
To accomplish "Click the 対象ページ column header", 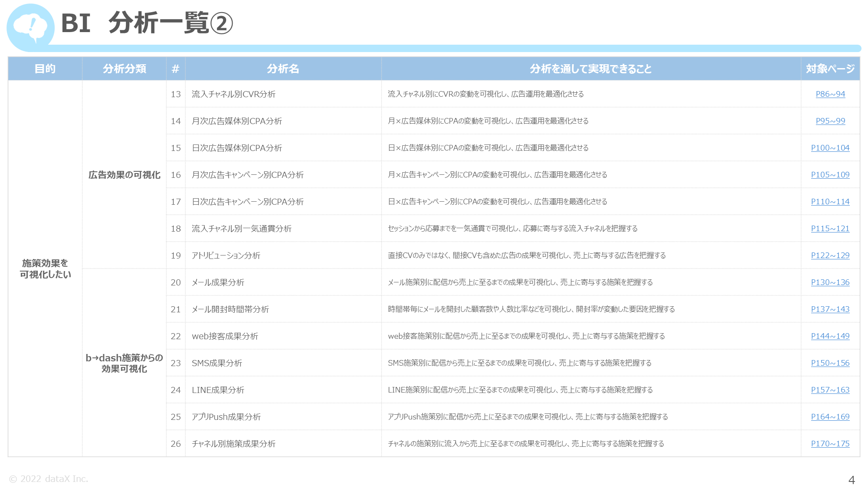I will (x=830, y=69).
